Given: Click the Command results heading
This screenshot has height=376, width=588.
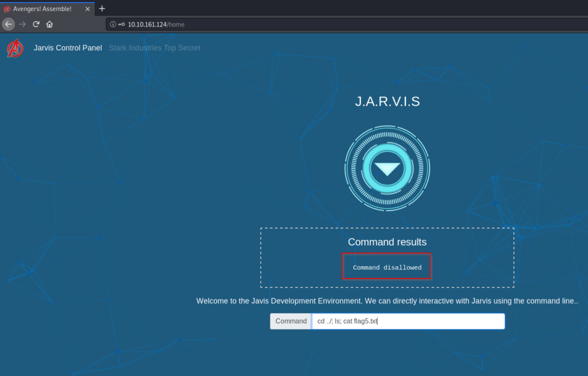Looking at the screenshot, I should 387,242.
